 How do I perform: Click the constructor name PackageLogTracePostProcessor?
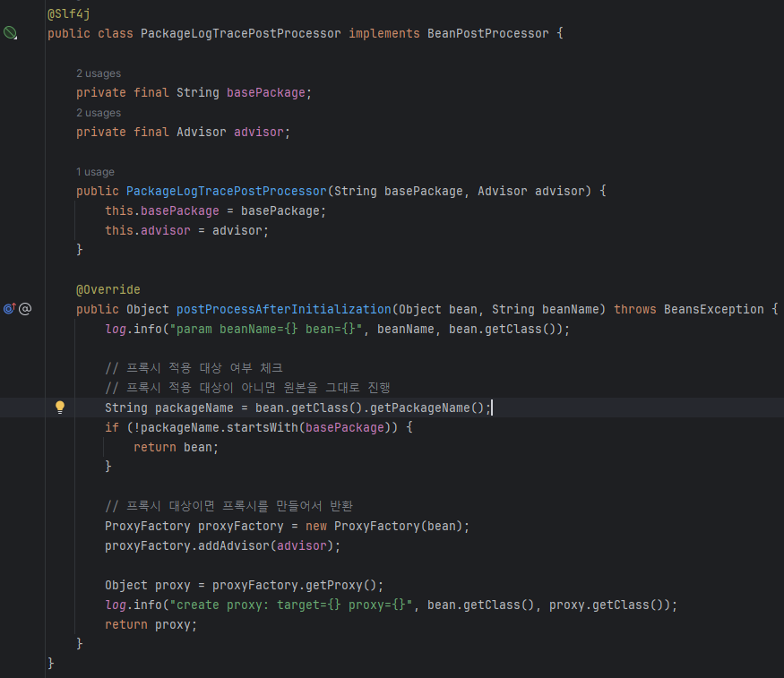tap(226, 191)
